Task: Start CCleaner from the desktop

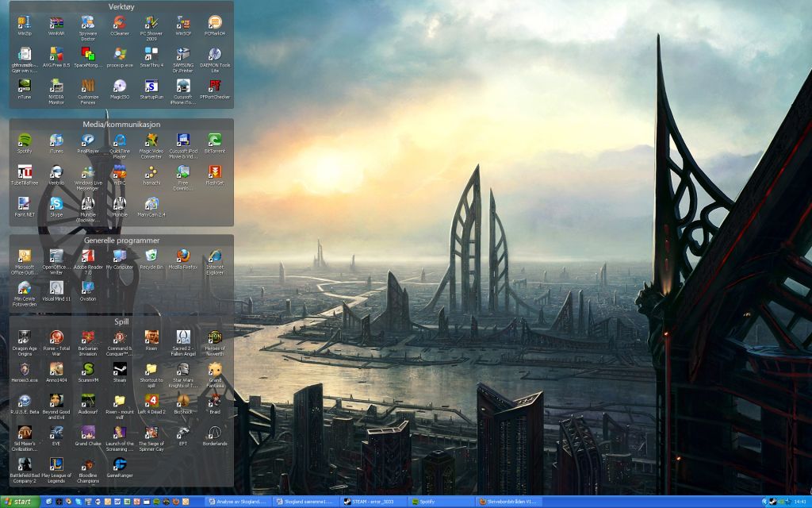Action: tap(120, 26)
